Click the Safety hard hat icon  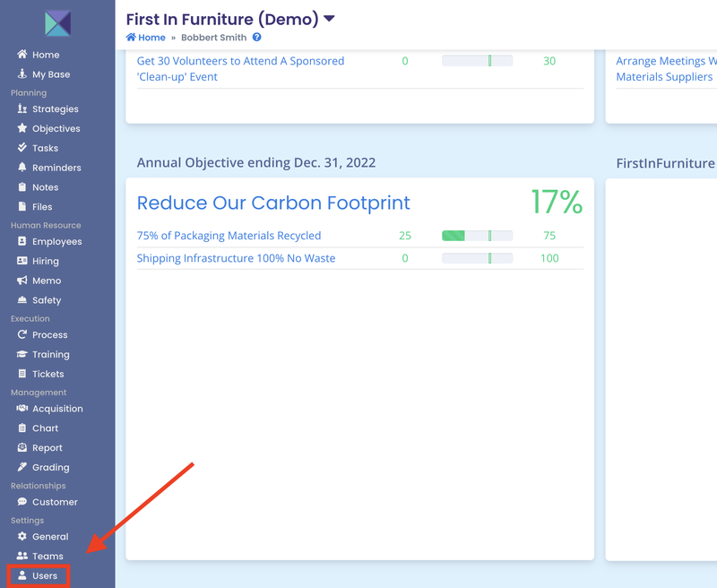pyautogui.click(x=22, y=301)
